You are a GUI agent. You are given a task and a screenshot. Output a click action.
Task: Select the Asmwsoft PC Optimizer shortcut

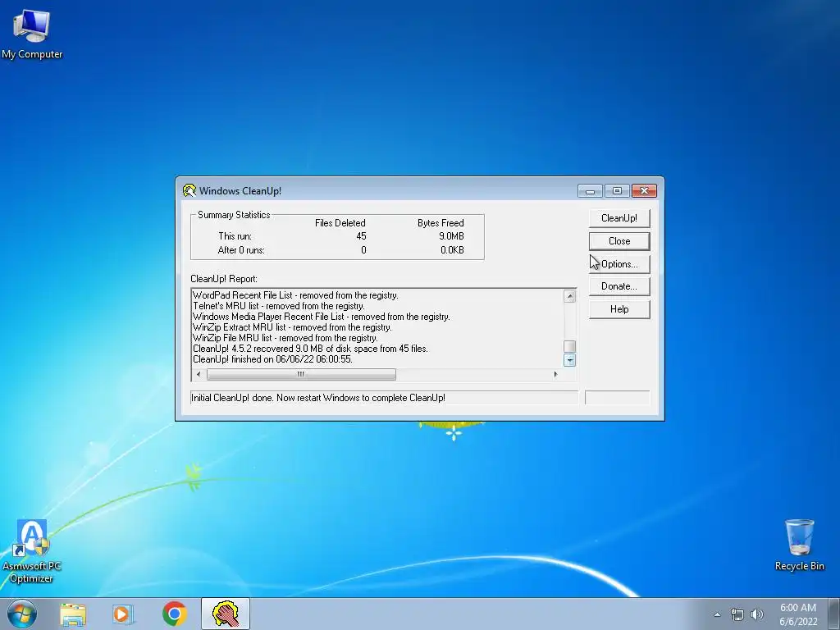32,551
